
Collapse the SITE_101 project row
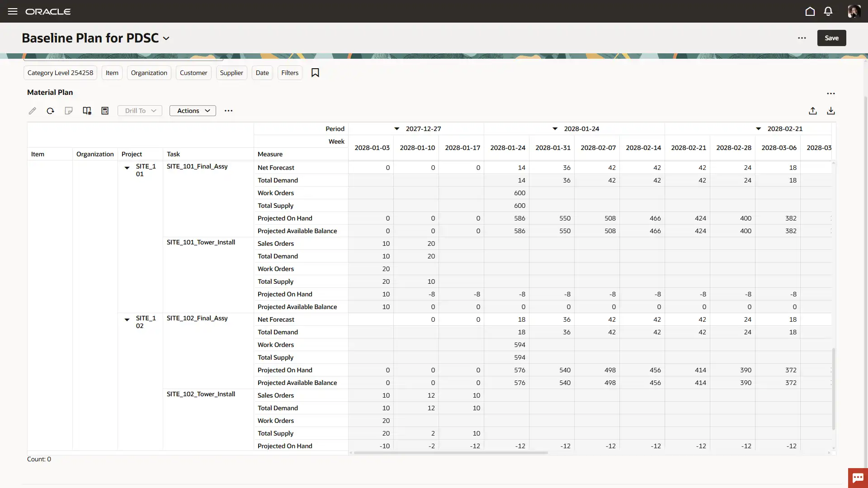pos(127,168)
